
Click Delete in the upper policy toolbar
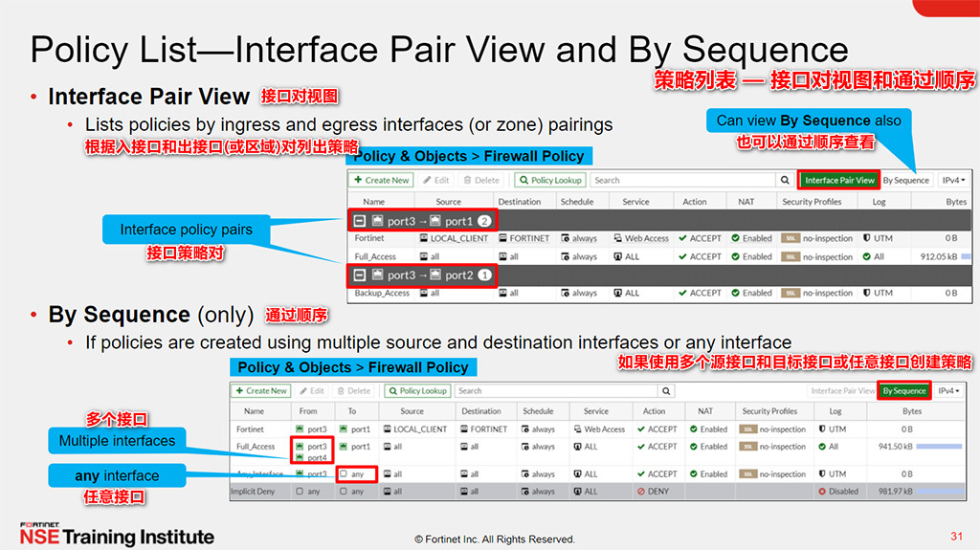pos(481,180)
